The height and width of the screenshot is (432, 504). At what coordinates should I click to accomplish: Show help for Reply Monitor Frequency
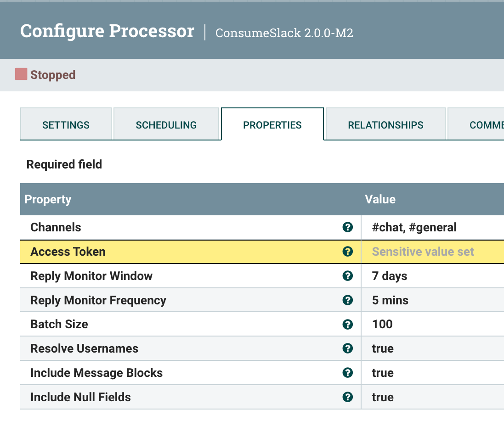tap(347, 300)
